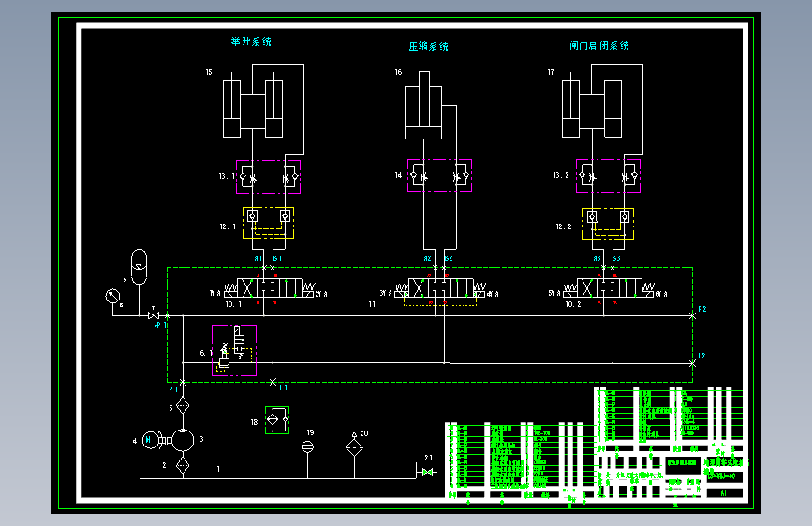Screen dimensions: 812x526
Task: Select the magenta throttle valve block 13.1
Action: point(268,177)
